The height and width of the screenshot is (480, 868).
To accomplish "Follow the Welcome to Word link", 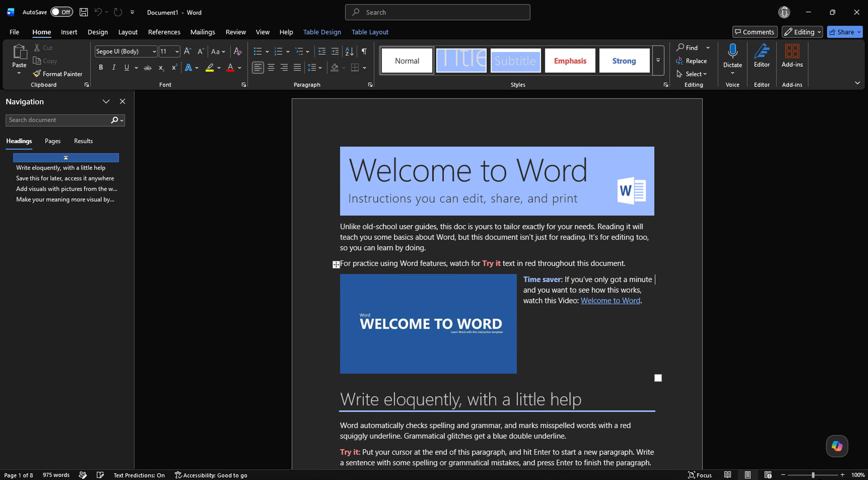I will click(610, 301).
